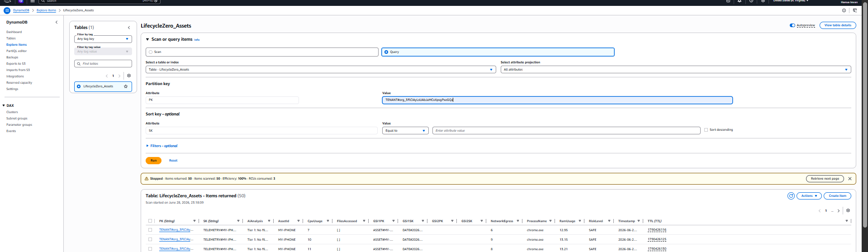
Task: Open results table preferences gear icon
Action: (x=848, y=211)
